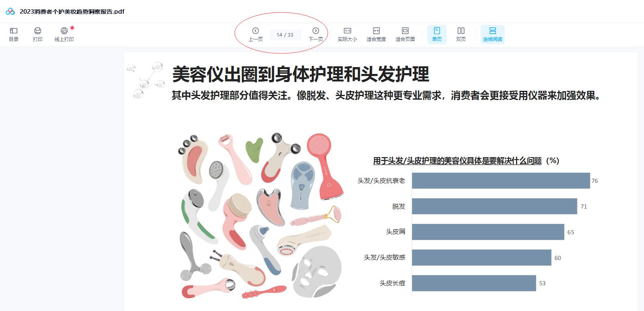Click the chart value 76
The height and width of the screenshot is (311, 644).
pyautogui.click(x=595, y=181)
